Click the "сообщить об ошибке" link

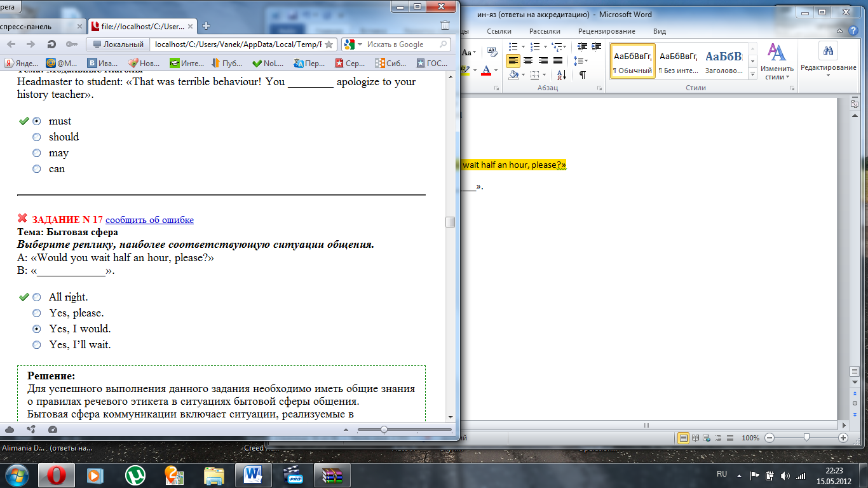tap(149, 220)
